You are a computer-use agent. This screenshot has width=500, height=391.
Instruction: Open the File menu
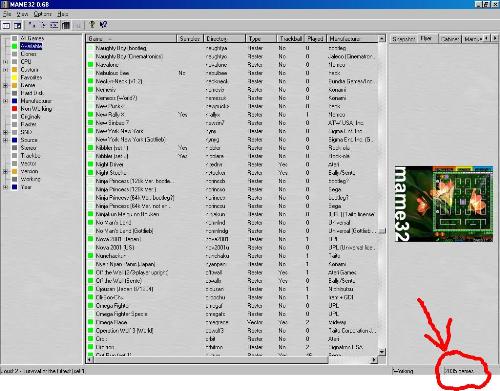tap(7, 14)
